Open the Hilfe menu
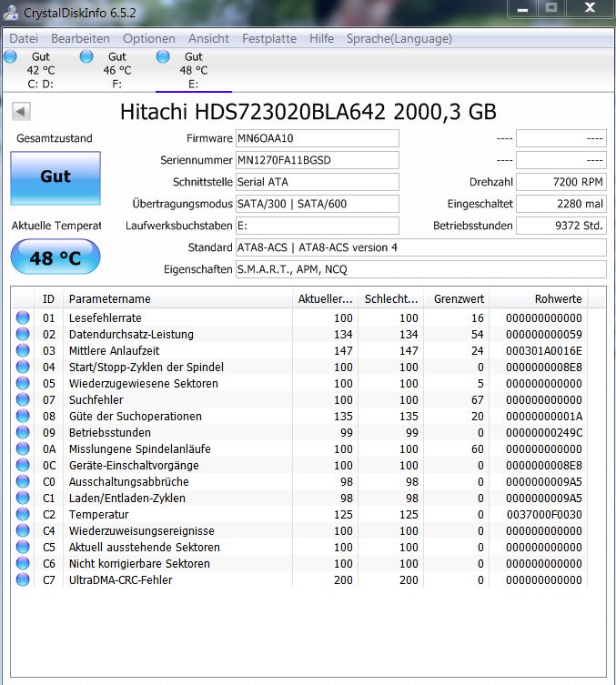This screenshot has height=685, width=616. point(321,38)
